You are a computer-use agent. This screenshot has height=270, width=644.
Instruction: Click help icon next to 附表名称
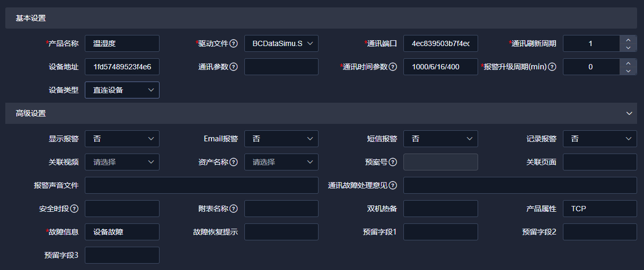point(234,209)
